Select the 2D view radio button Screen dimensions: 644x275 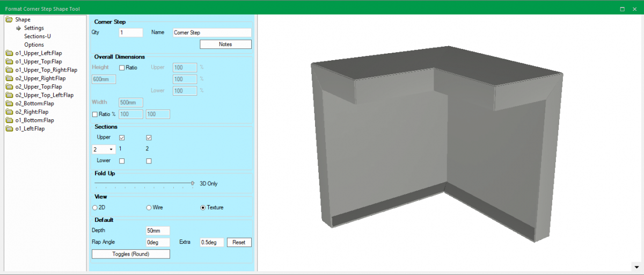point(95,207)
